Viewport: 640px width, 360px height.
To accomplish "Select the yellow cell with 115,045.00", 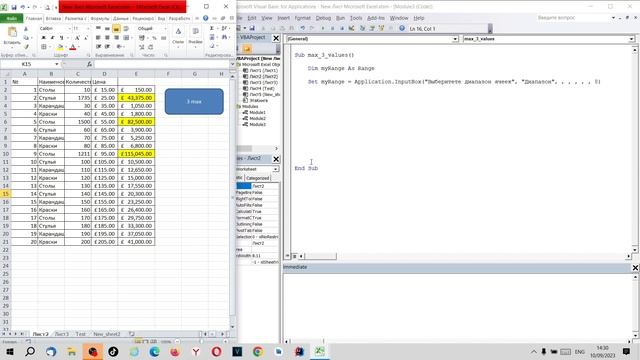I will point(136,154).
